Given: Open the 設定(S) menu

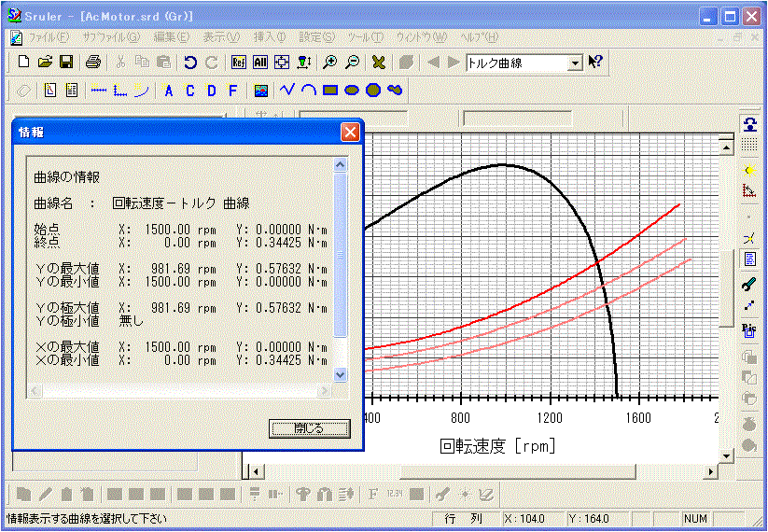Looking at the screenshot, I should click(x=317, y=37).
